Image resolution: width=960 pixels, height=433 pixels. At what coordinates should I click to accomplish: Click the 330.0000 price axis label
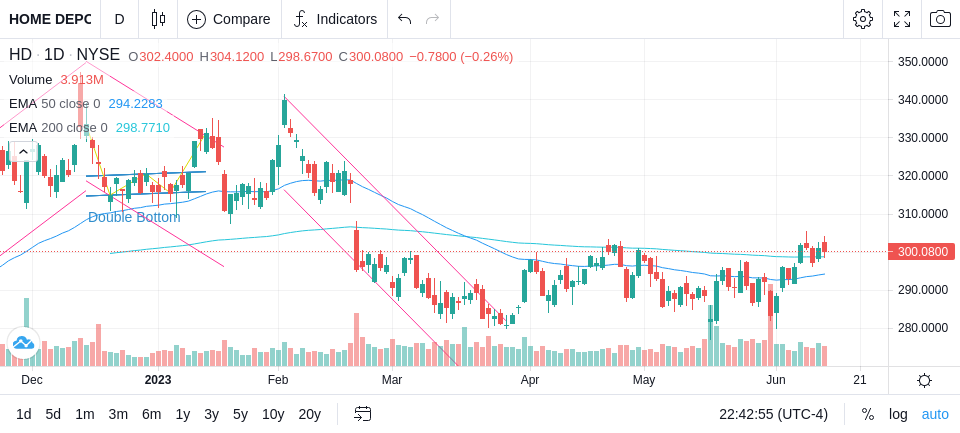click(923, 137)
